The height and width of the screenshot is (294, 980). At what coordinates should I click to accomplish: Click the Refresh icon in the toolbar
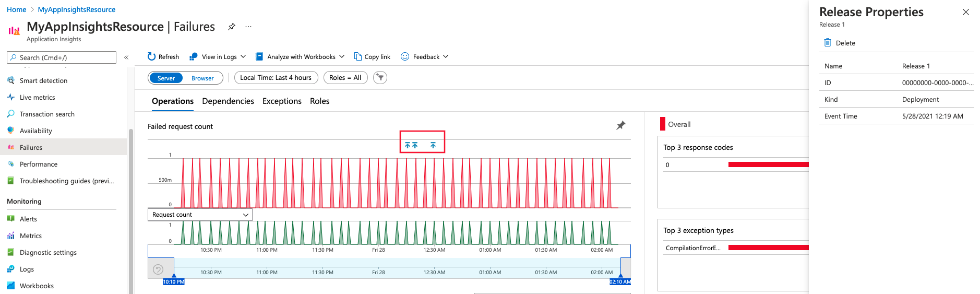pos(151,56)
